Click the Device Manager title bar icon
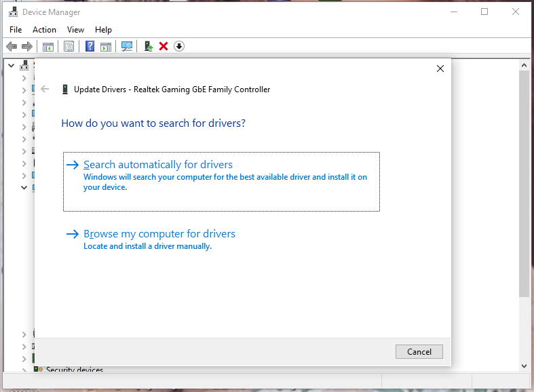The height and width of the screenshot is (392, 534). (x=14, y=12)
